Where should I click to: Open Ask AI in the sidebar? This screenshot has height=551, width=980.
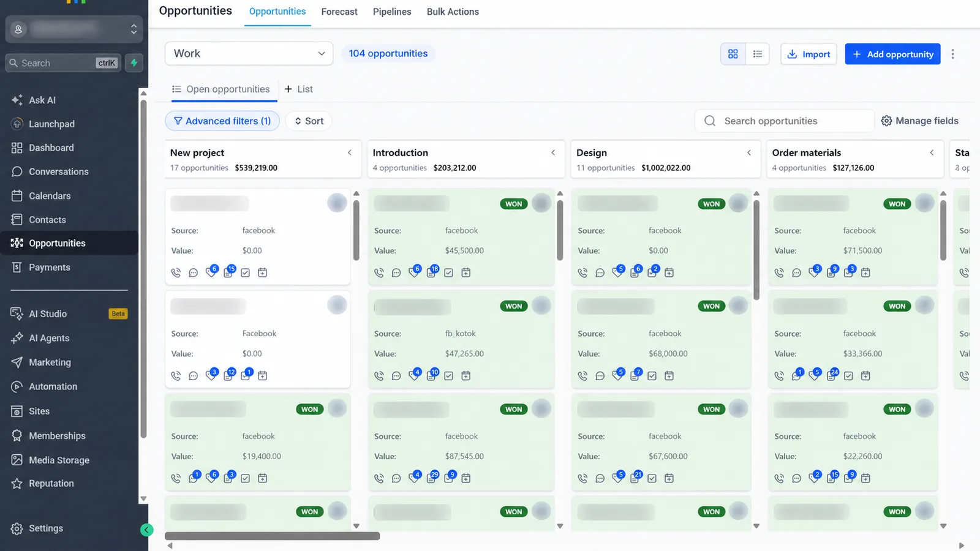42,100
